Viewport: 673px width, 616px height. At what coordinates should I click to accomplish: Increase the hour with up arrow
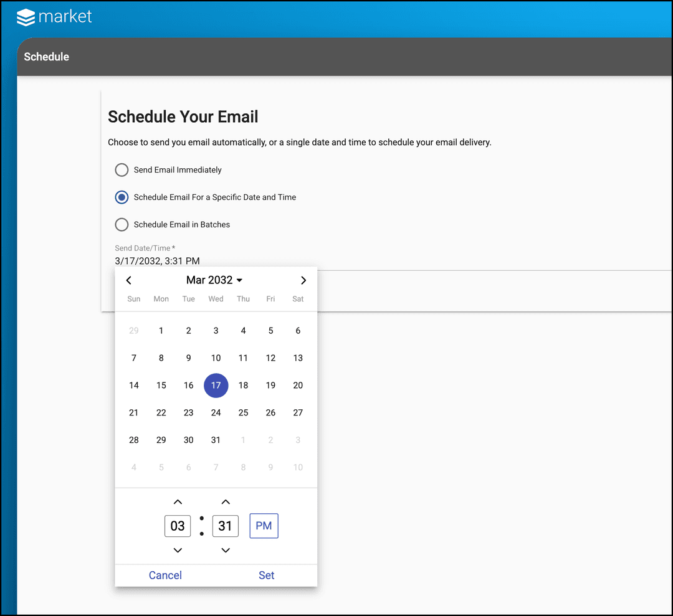point(178,502)
